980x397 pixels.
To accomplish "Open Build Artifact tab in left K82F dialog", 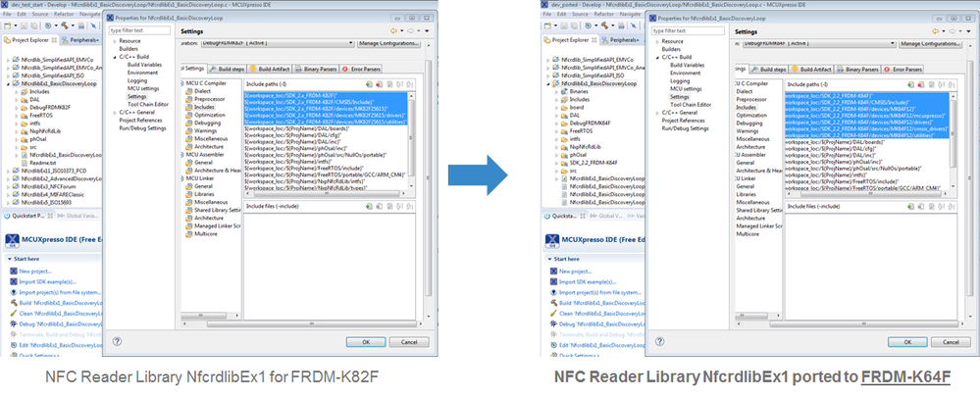I will [270, 70].
